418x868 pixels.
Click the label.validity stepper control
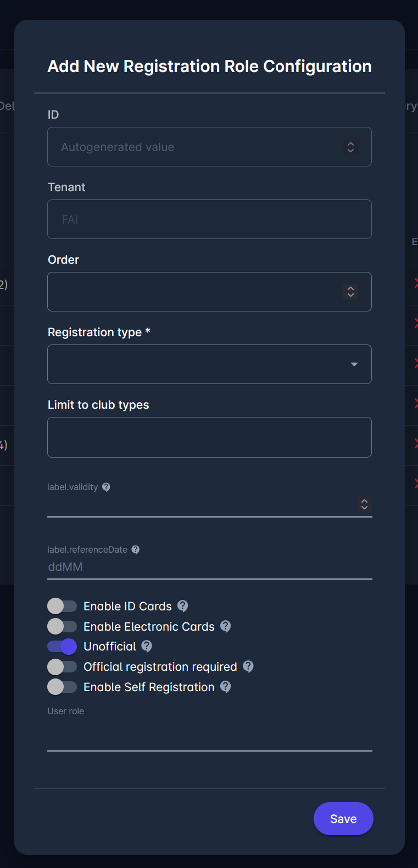click(x=364, y=504)
